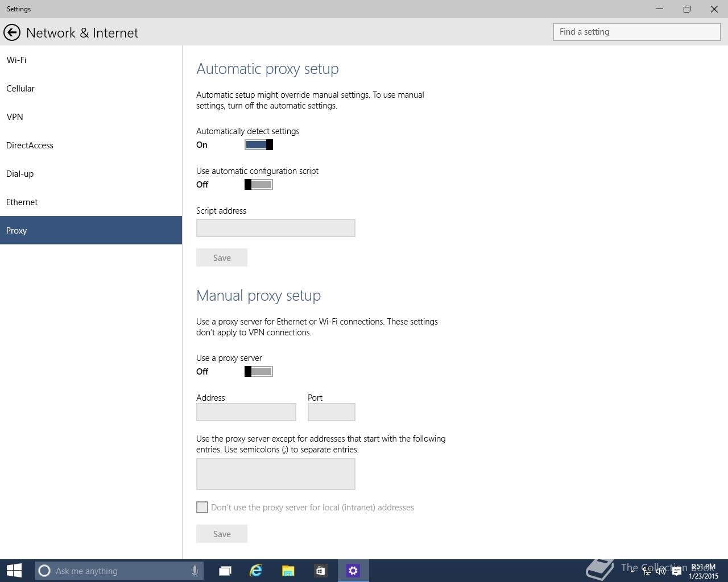Select the Settings gear icon in taskbar
728x582 pixels.
[x=353, y=571]
